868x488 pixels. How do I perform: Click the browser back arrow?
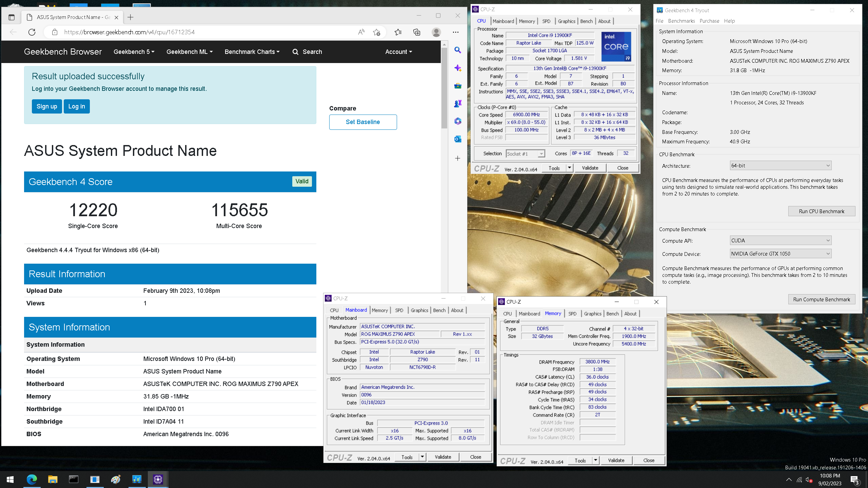13,32
